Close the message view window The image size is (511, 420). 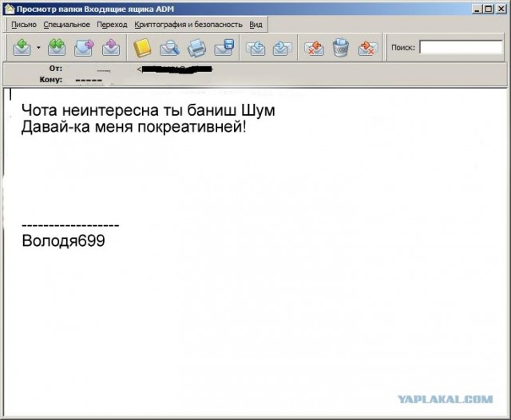point(501,9)
